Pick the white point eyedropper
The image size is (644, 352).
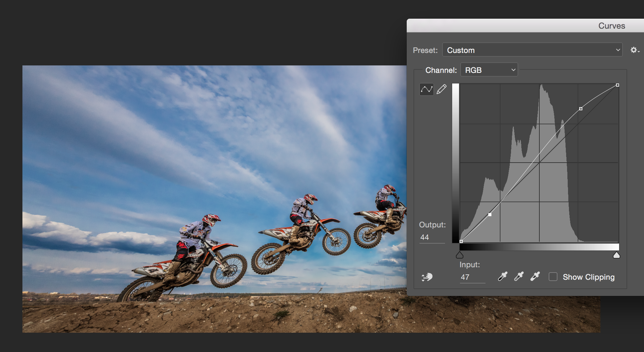[x=535, y=277]
